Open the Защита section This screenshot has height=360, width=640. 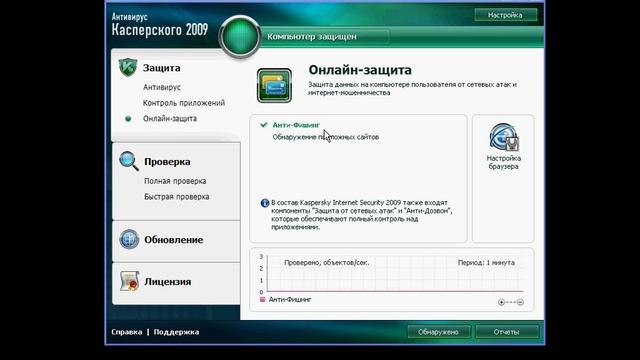pyautogui.click(x=161, y=68)
